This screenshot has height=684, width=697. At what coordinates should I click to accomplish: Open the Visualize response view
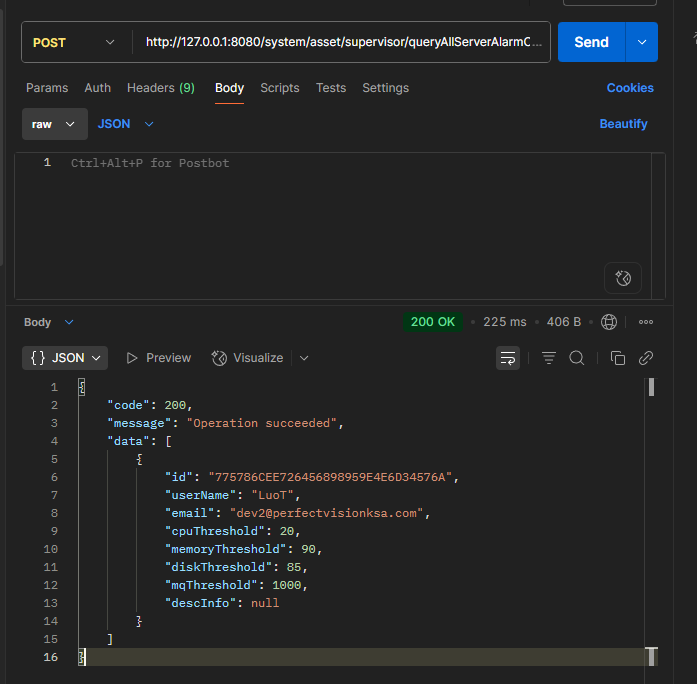pyautogui.click(x=248, y=358)
